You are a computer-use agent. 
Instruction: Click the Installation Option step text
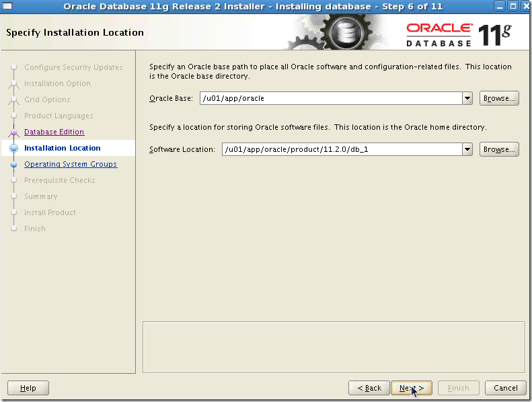click(x=57, y=83)
